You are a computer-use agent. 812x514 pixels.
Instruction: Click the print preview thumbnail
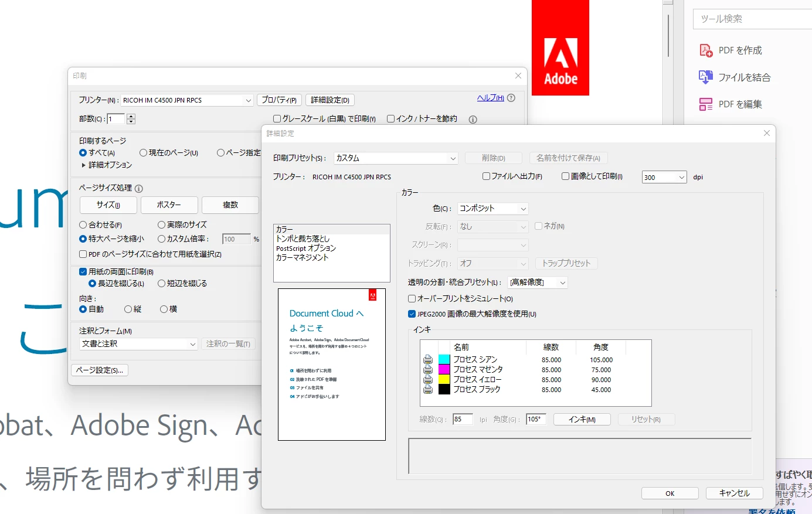332,365
